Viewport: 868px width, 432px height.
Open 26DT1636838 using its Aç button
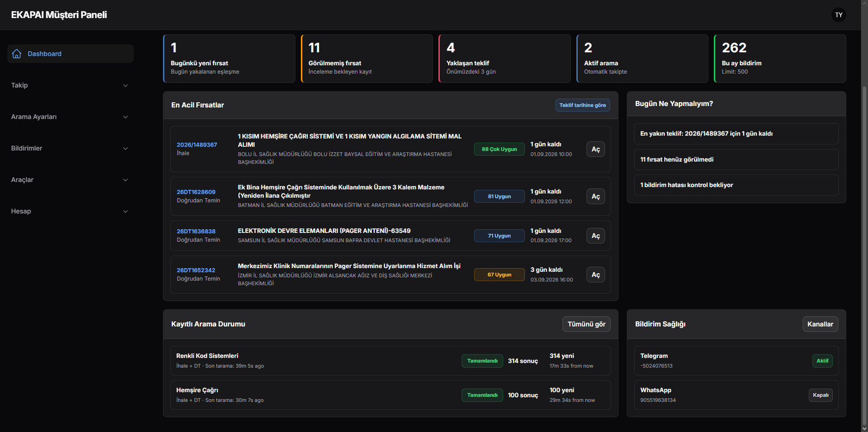pyautogui.click(x=596, y=236)
